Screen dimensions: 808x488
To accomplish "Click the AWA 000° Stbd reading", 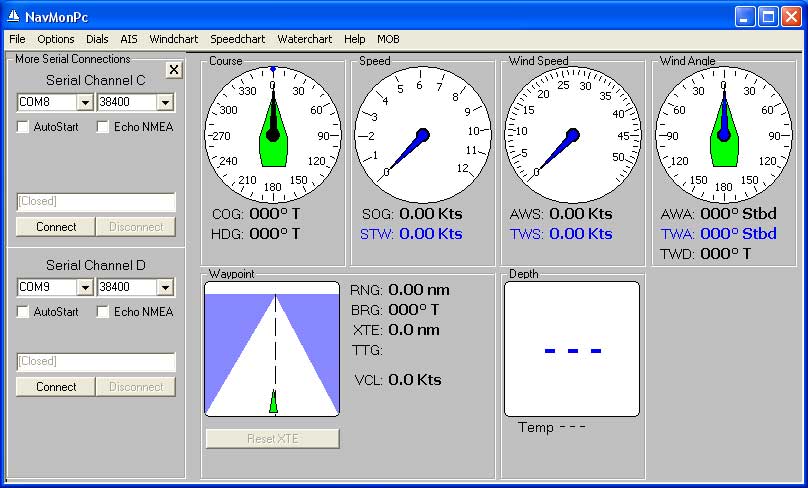I will coord(738,214).
